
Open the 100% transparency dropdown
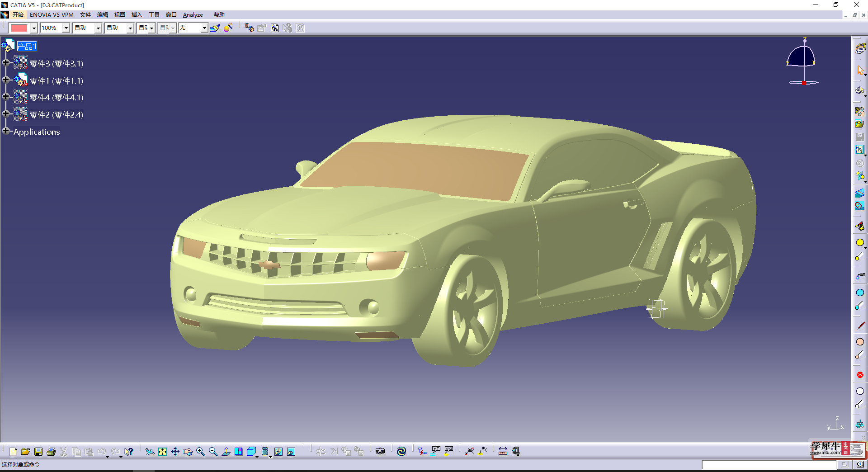(x=66, y=28)
